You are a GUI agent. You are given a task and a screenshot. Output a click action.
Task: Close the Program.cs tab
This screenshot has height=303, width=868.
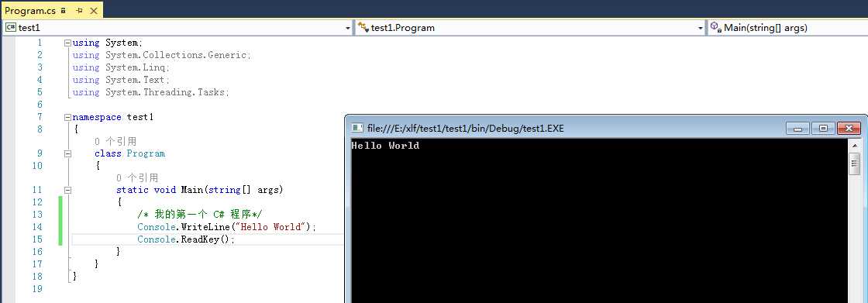(x=94, y=10)
